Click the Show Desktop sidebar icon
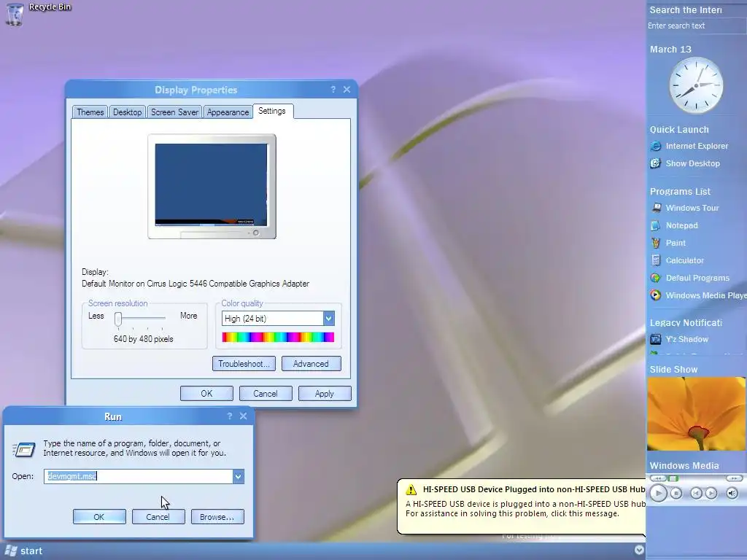This screenshot has width=747, height=560. click(656, 163)
